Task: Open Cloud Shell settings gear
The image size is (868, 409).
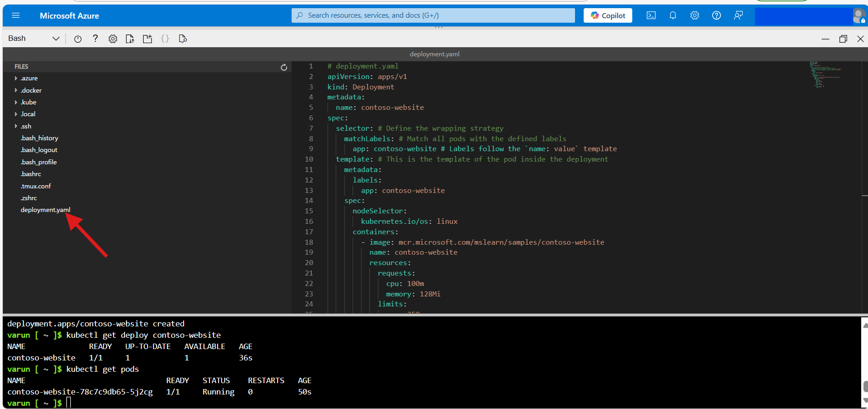Action: tap(113, 39)
